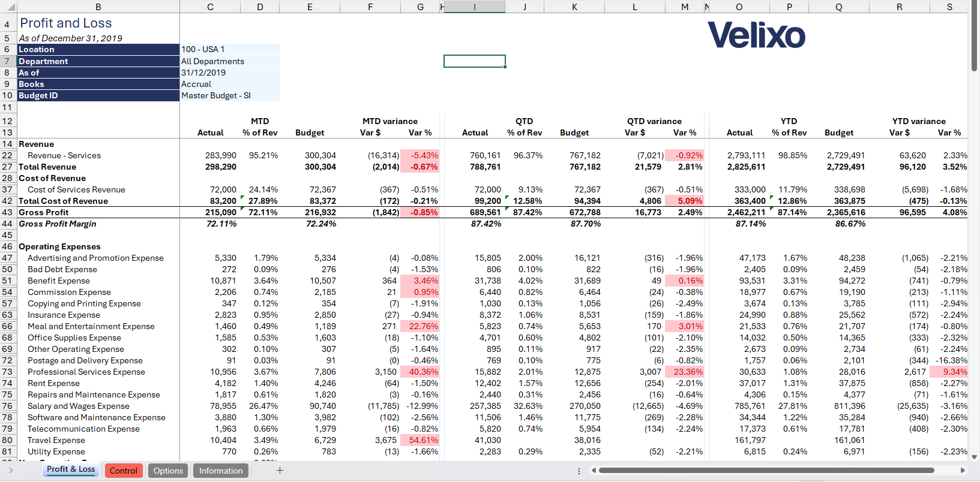Screen dimensions: 980x482
Task: Click the horizontal scrollbar thumb
Action: pos(766,471)
